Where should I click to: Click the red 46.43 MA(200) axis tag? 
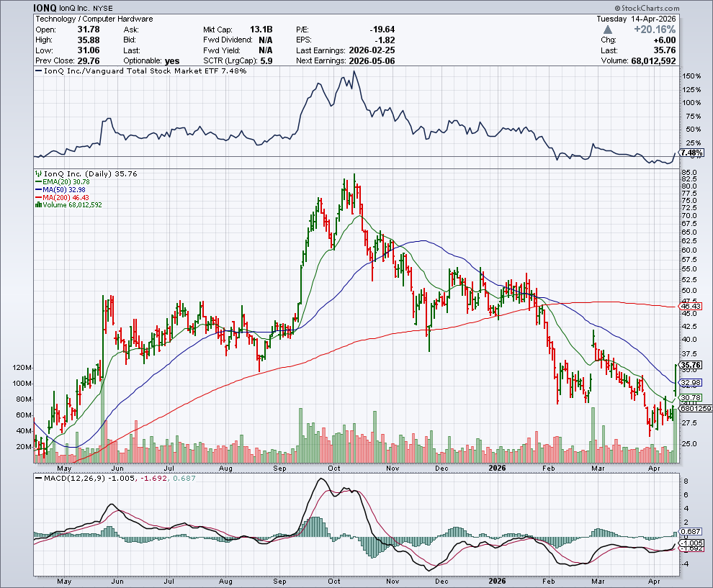pos(691,307)
